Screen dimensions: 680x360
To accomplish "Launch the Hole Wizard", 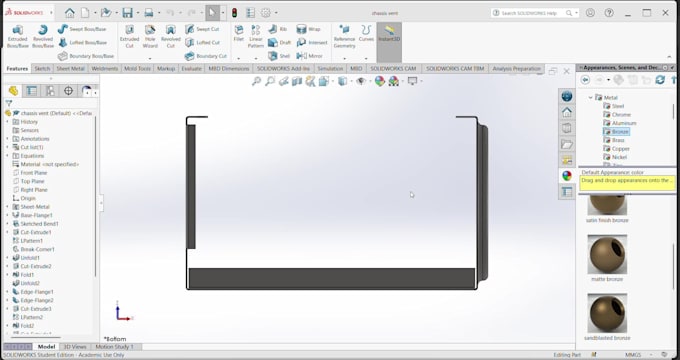I will pos(150,36).
